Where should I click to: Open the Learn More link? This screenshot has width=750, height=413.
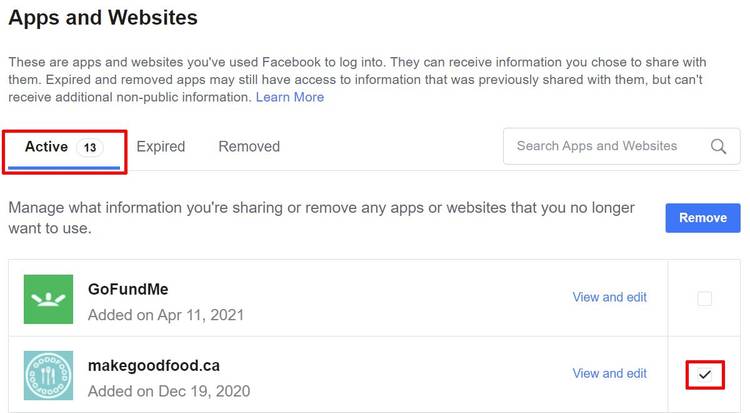pyautogui.click(x=290, y=97)
